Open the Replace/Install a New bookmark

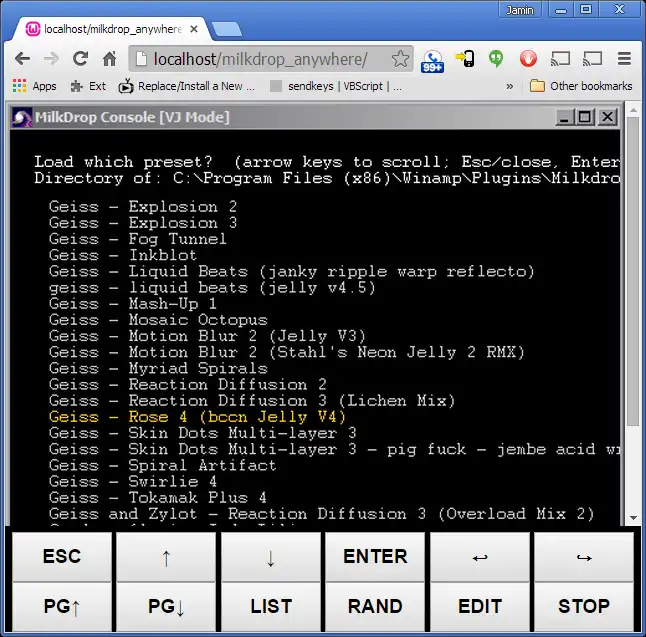[x=187, y=86]
